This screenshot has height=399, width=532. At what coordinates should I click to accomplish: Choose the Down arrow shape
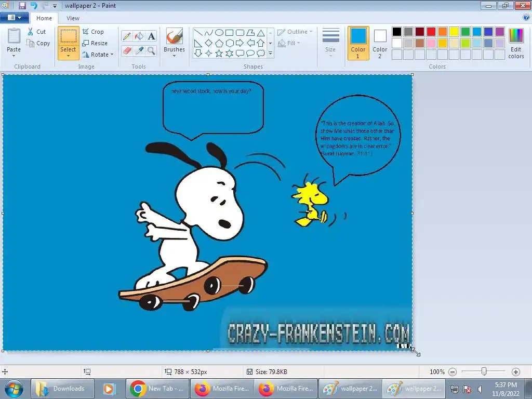click(198, 54)
